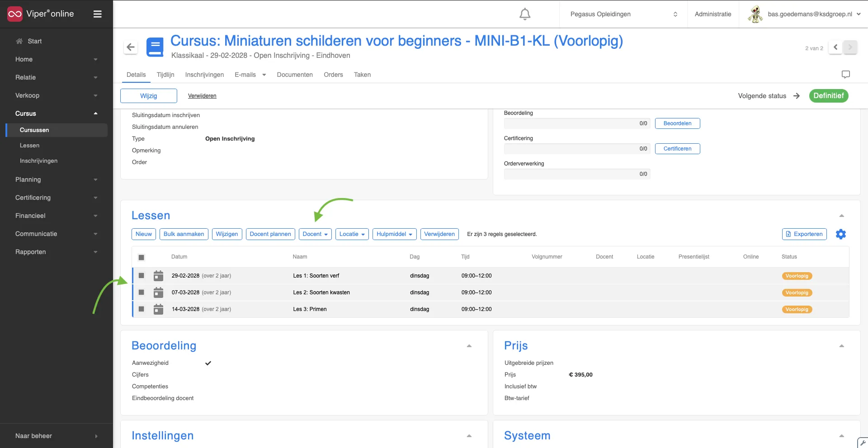Open the Locatie dropdown in Lessen toolbar
Screen dimensions: 868x448
click(352, 234)
